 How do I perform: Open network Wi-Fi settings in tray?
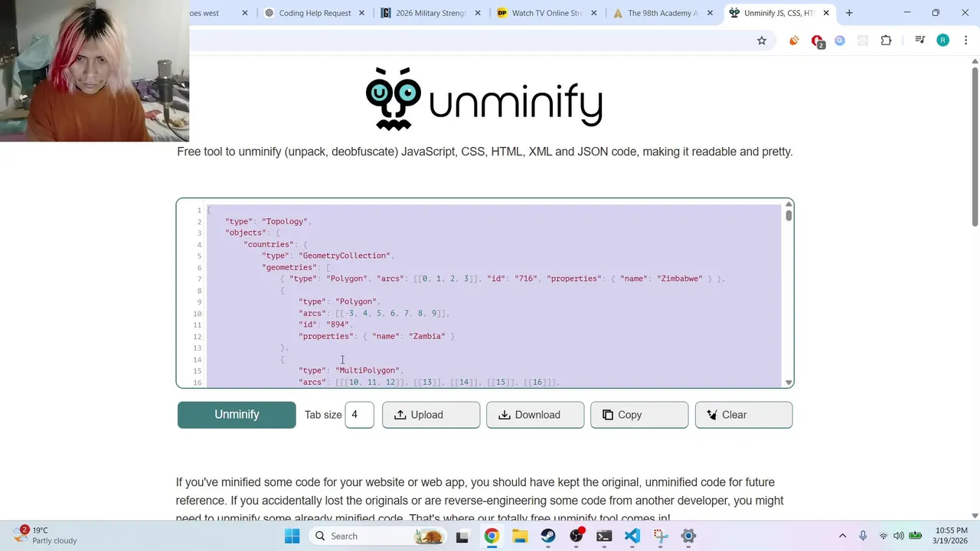click(884, 536)
